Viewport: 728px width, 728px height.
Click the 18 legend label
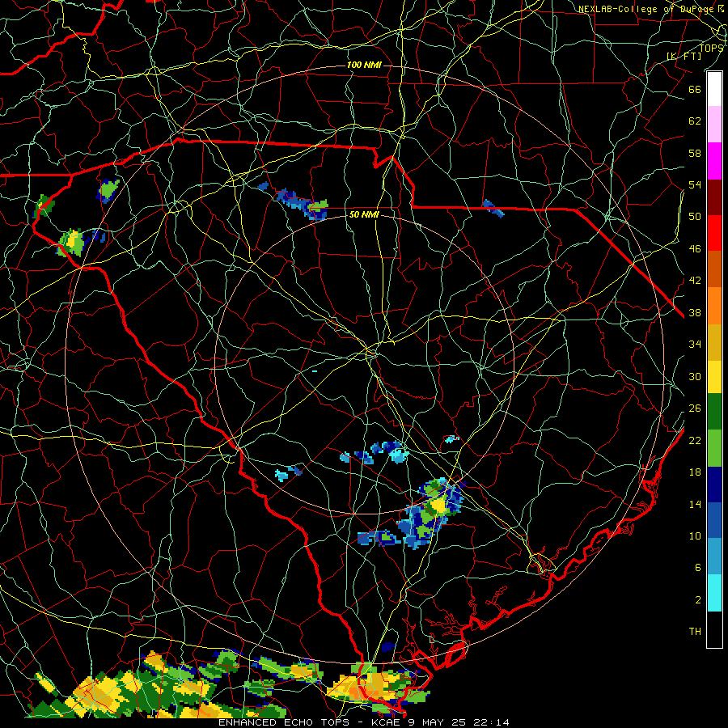click(695, 472)
